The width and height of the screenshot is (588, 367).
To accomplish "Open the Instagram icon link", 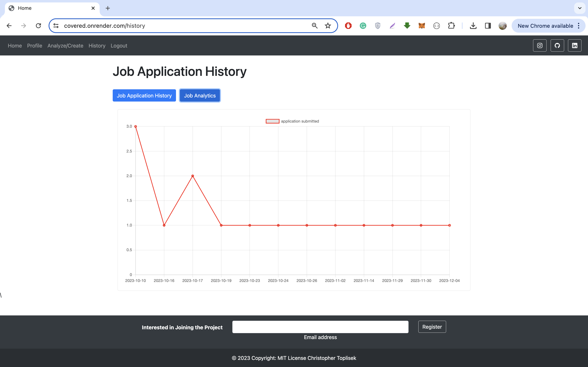I will (x=540, y=45).
